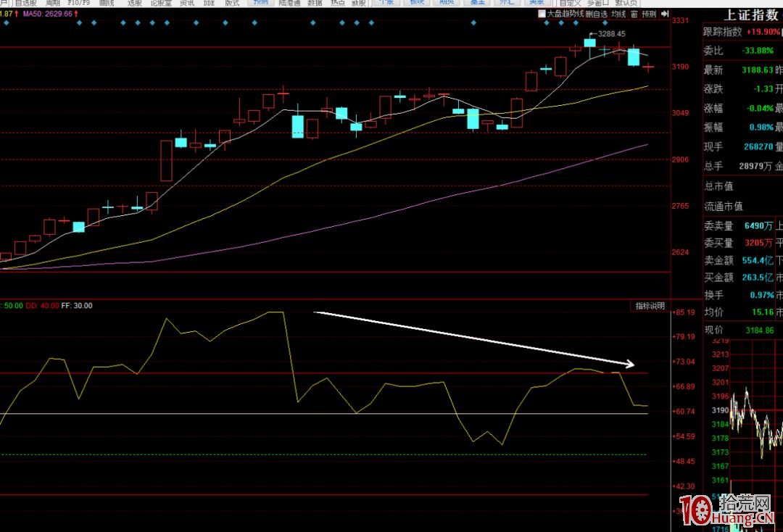Open the 周期 period menu
Image resolution: width=783 pixels, height=532 pixels.
(52, 3)
